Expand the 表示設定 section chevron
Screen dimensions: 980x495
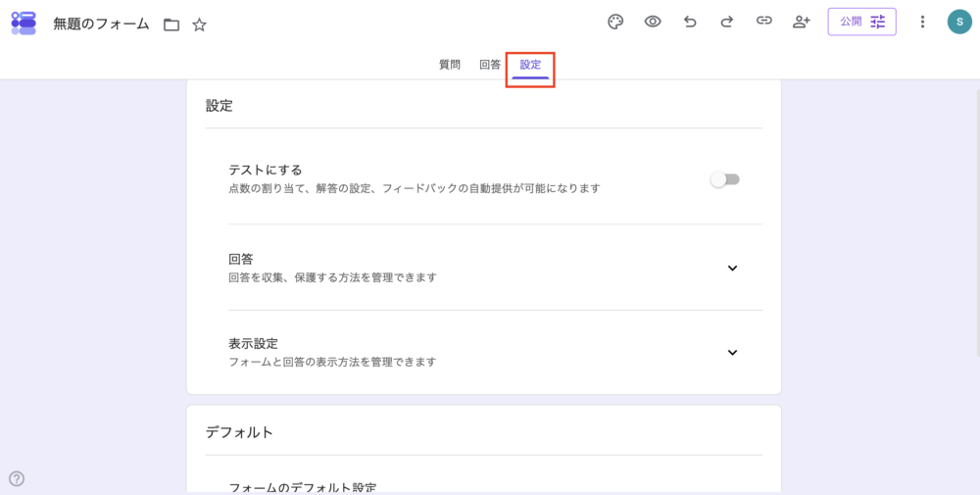pyautogui.click(x=732, y=353)
